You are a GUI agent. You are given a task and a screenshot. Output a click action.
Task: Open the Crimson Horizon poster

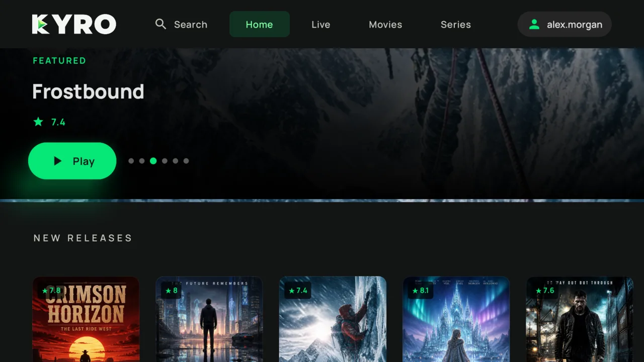click(86, 319)
